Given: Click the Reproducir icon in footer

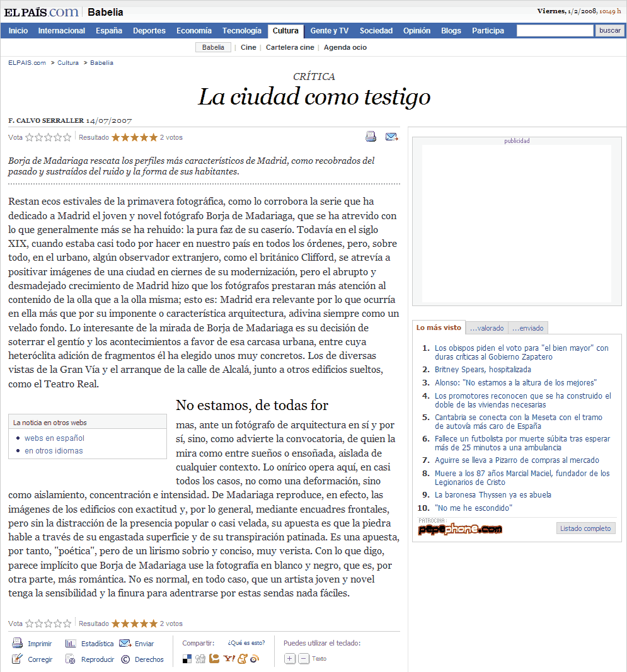Looking at the screenshot, I should tap(71, 659).
